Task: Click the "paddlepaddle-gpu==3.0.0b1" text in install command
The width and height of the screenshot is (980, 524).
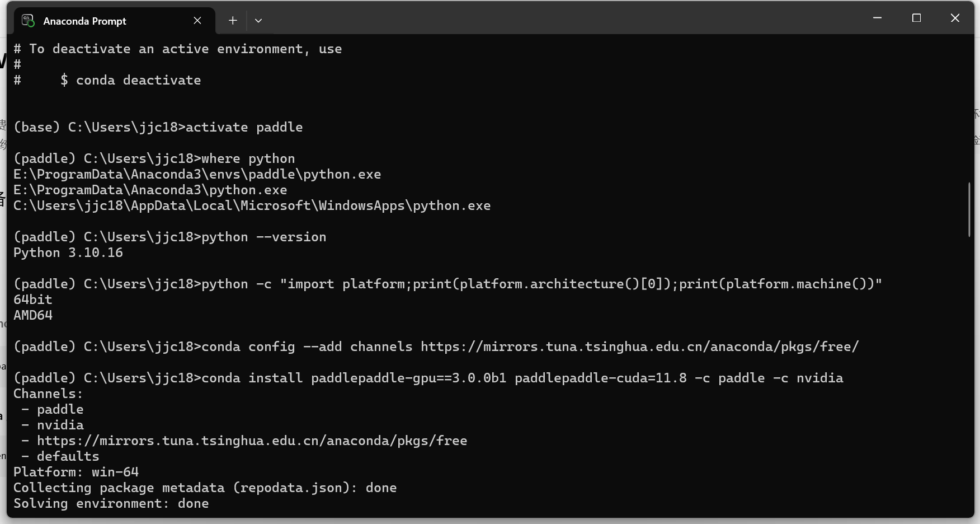Action: point(408,378)
